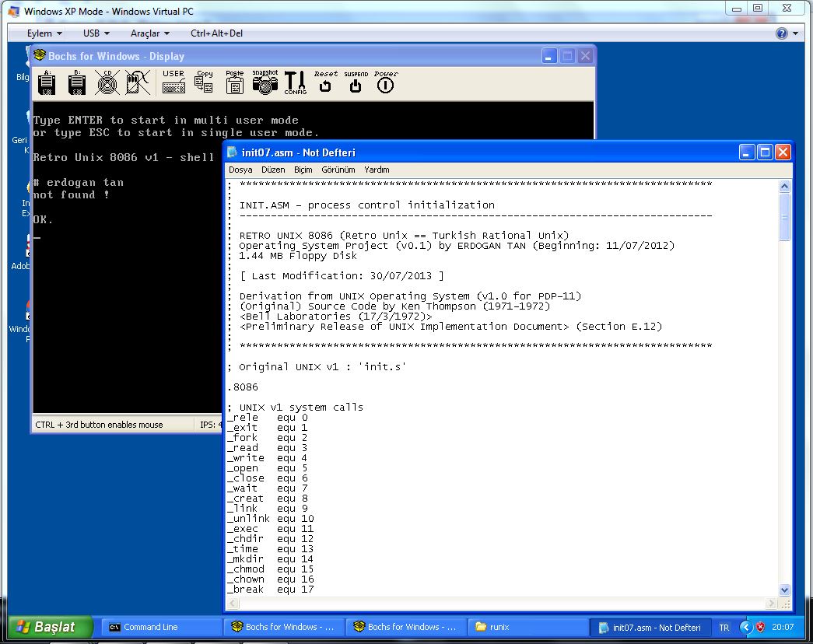Viewport: 813px width, 644px height.
Task: Click 'CTRL + 3rd button enables mouse' status text
Action: [99, 425]
